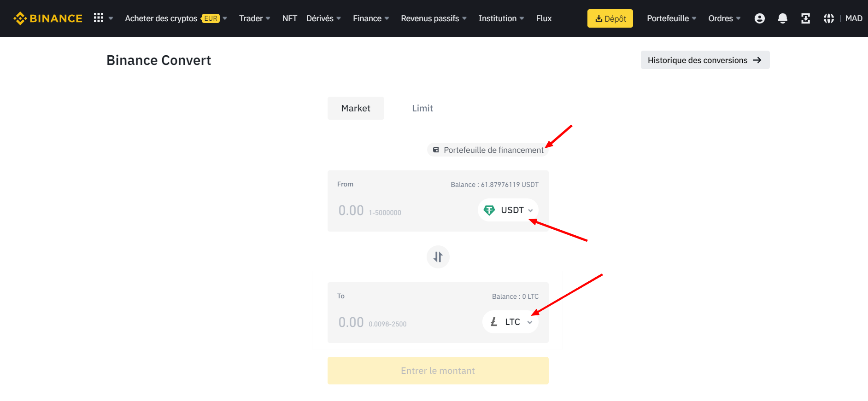Open the apps grid menu
Viewport: 868px width, 401px height.
(x=99, y=18)
